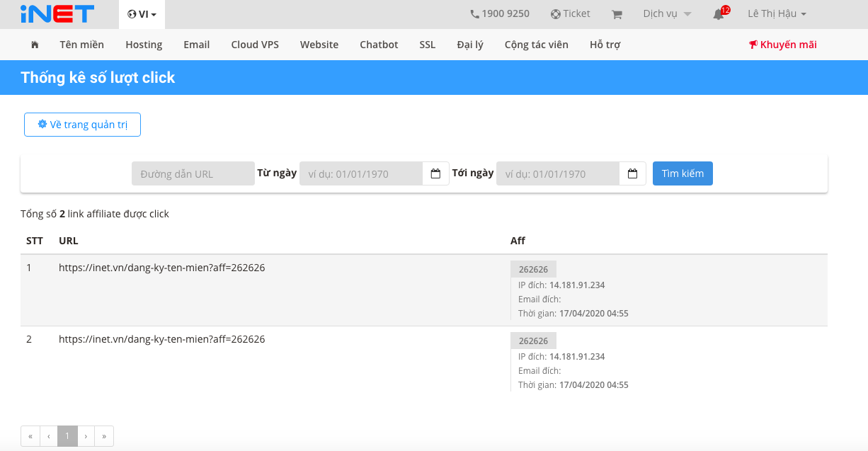Screen dimensions: 868x451
Task: Click the URL column header
Action: 69,241
